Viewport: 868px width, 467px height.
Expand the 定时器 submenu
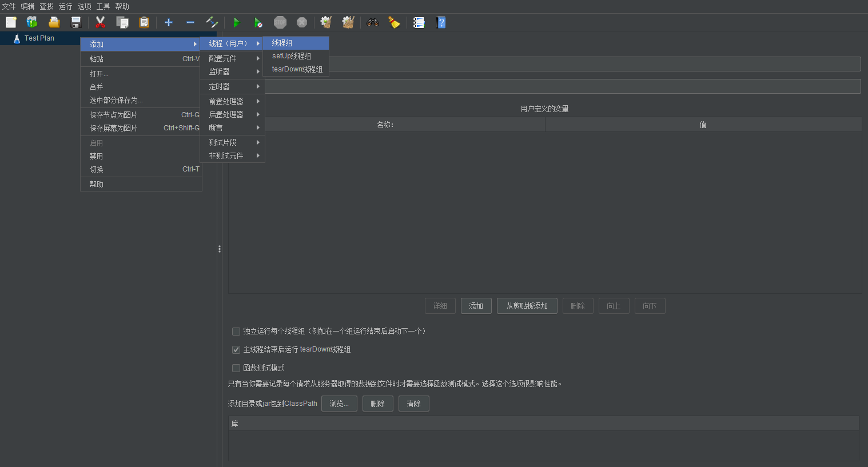(x=232, y=86)
